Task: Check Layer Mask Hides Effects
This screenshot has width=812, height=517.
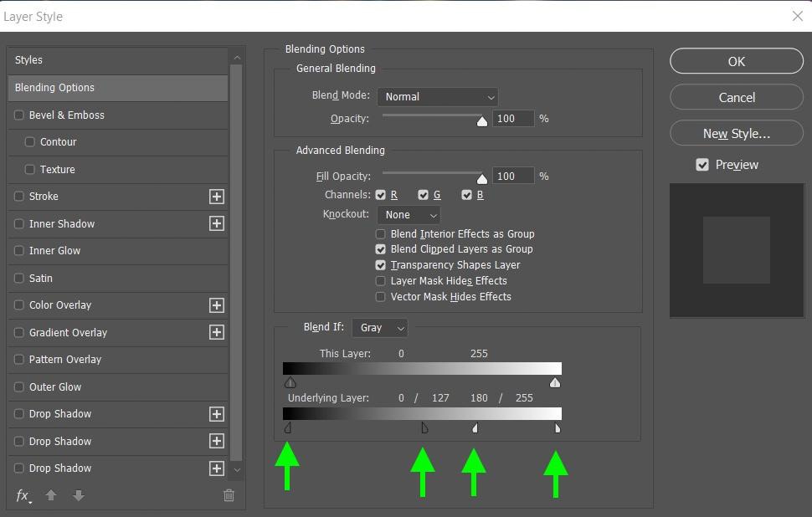Action: click(x=381, y=281)
